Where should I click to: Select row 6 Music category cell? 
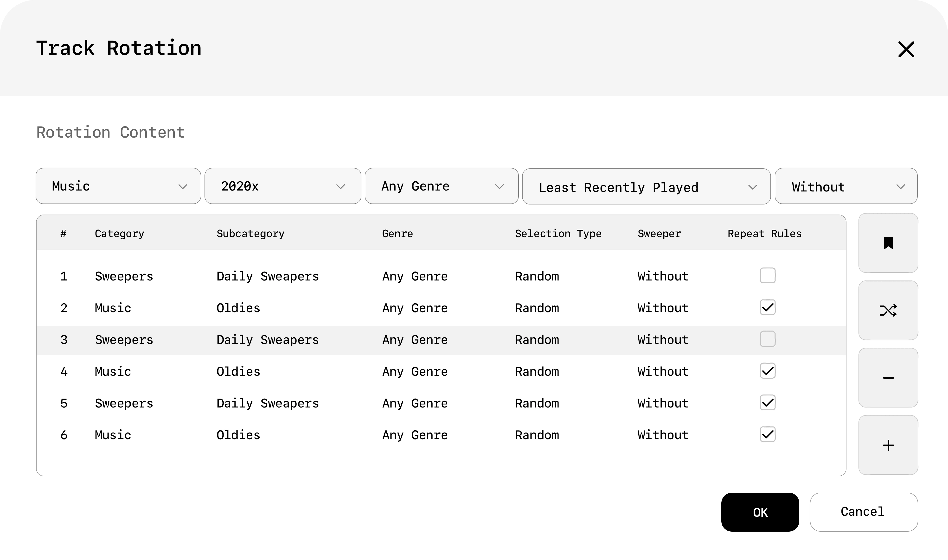113,435
